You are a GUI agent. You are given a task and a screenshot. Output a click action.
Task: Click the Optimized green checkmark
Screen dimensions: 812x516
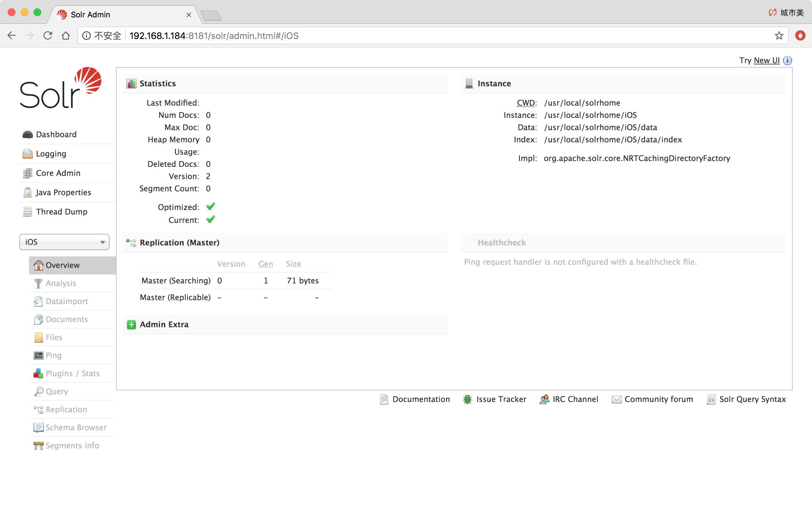[x=210, y=206]
